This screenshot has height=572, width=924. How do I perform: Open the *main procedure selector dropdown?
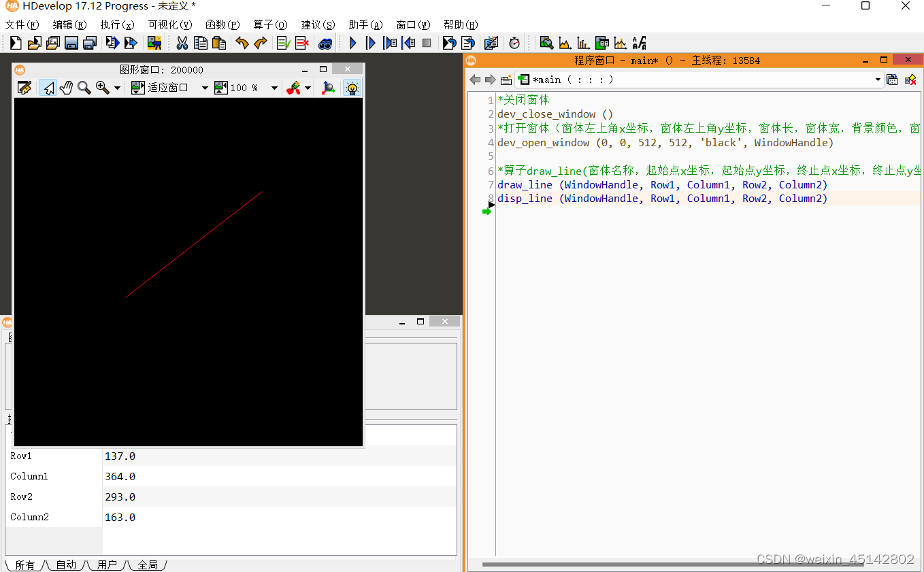pos(699,80)
